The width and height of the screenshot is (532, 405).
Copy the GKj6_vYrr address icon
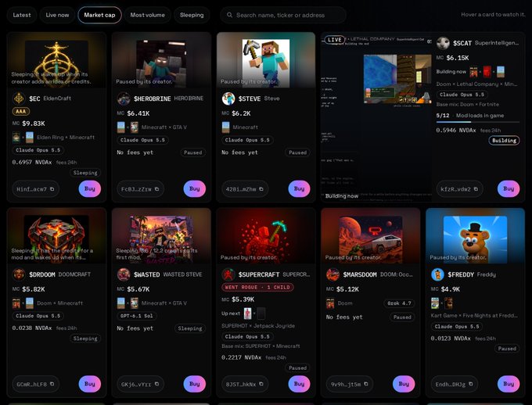click(156, 384)
